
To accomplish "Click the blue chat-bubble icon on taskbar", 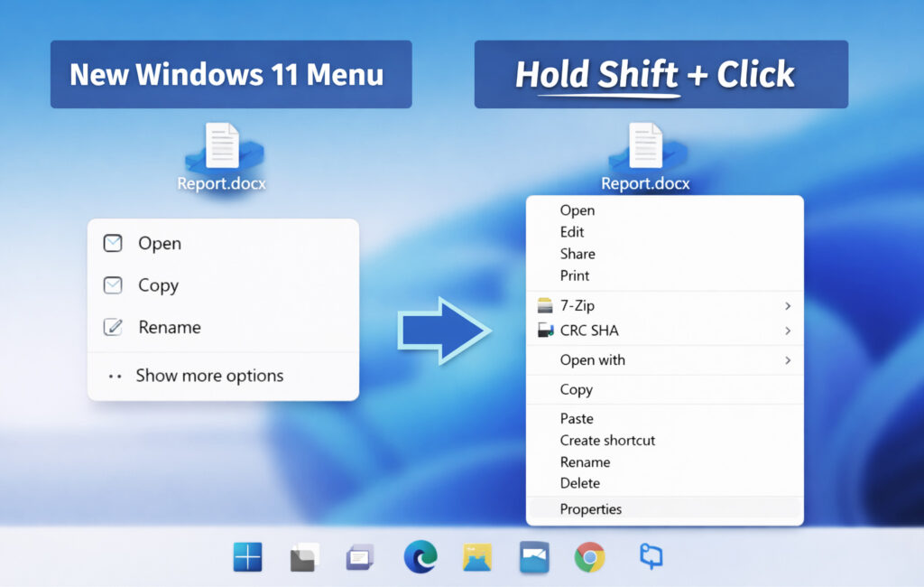I will point(650,556).
